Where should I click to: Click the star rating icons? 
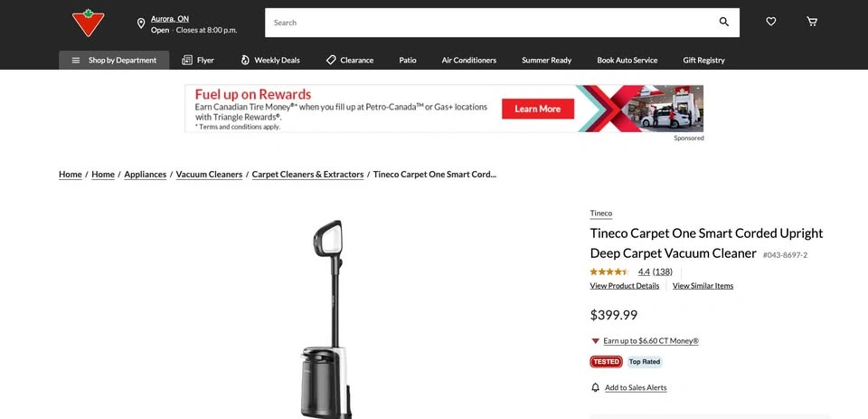(x=609, y=271)
